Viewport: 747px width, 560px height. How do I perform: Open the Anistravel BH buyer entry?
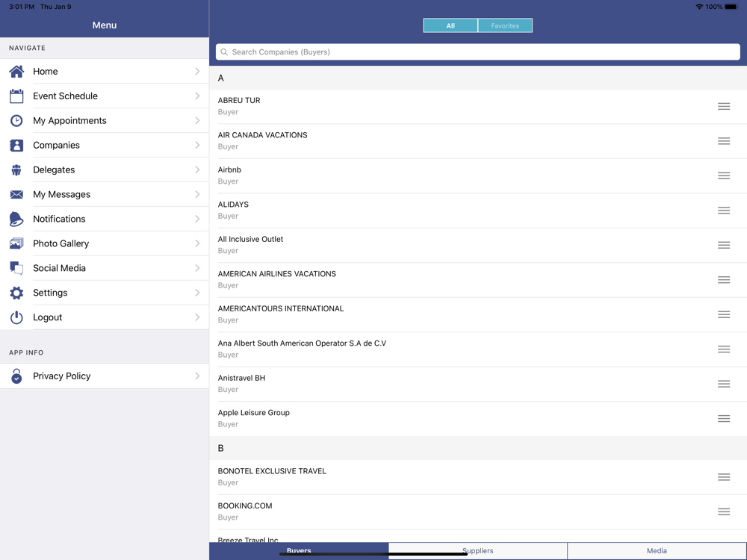click(x=478, y=384)
